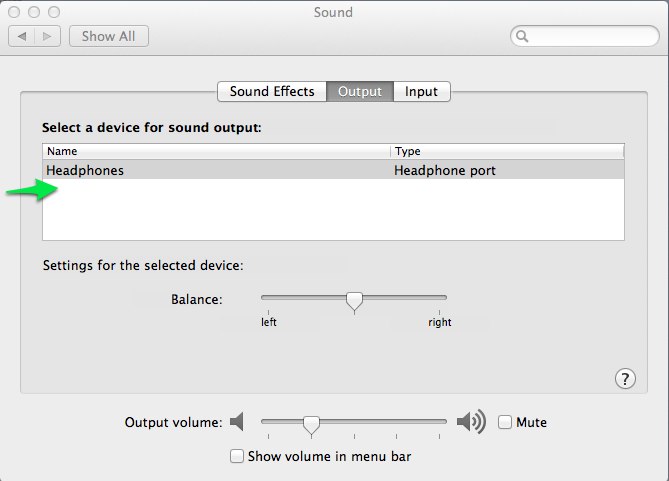Click the Name column header
Viewport: 669px width, 481px height.
click(216, 151)
